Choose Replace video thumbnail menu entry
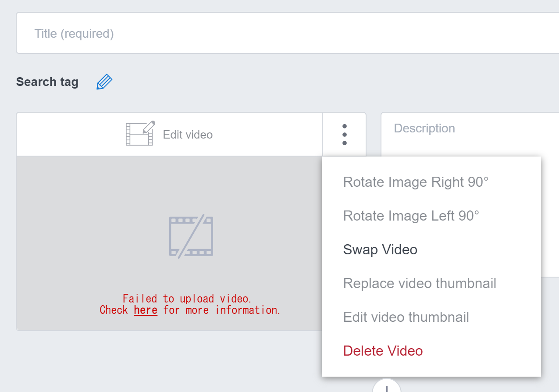The height and width of the screenshot is (392, 559). point(420,283)
